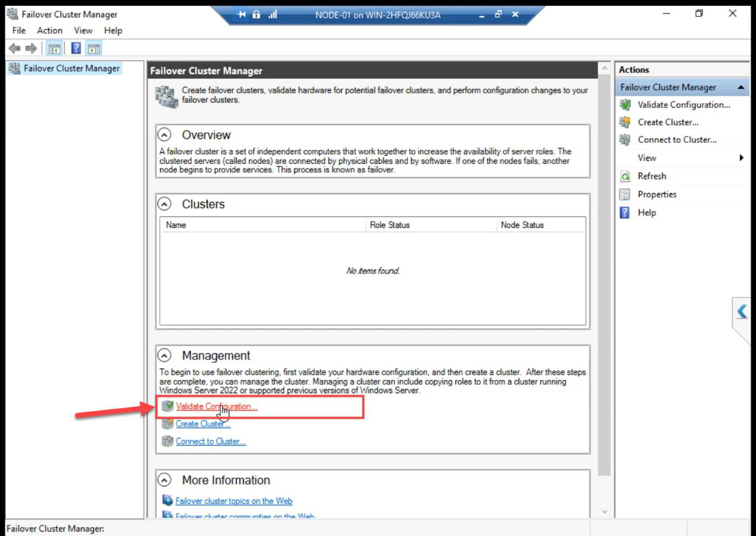Collapse Failover Cluster Manager actions group arrow
Viewport: 756px width, 536px height.
click(x=741, y=87)
